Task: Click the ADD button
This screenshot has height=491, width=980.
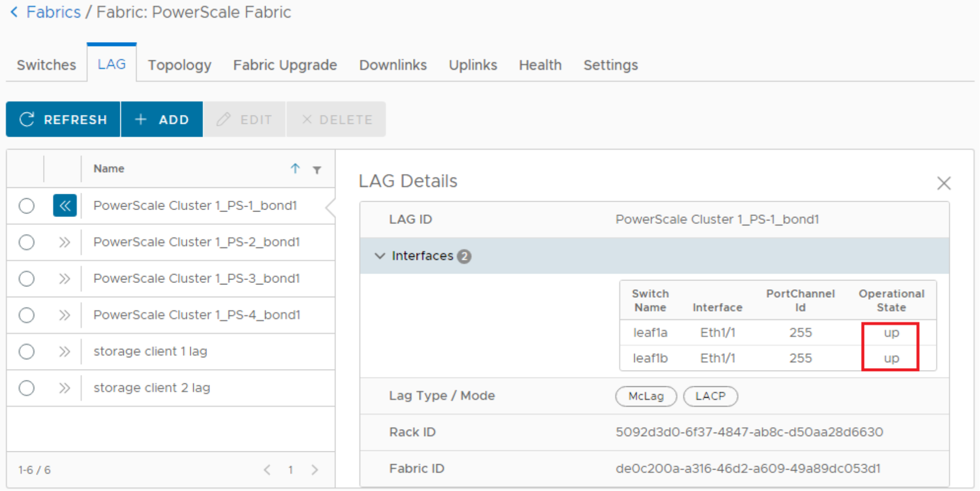Action: pos(162,119)
